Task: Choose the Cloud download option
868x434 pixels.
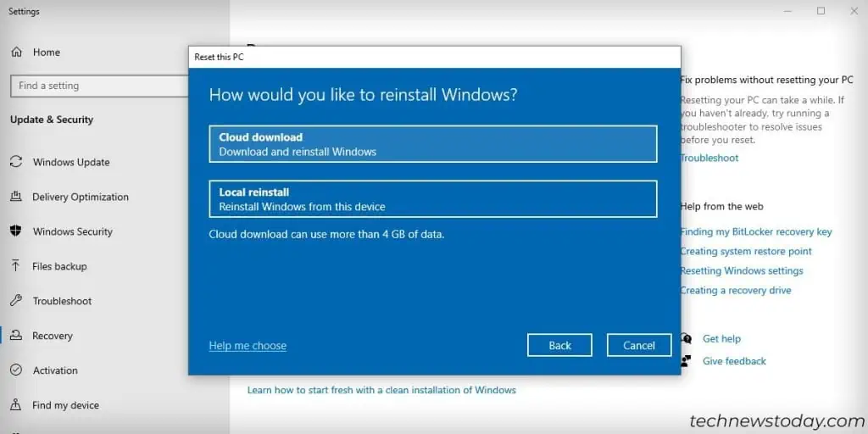Action: click(x=433, y=144)
